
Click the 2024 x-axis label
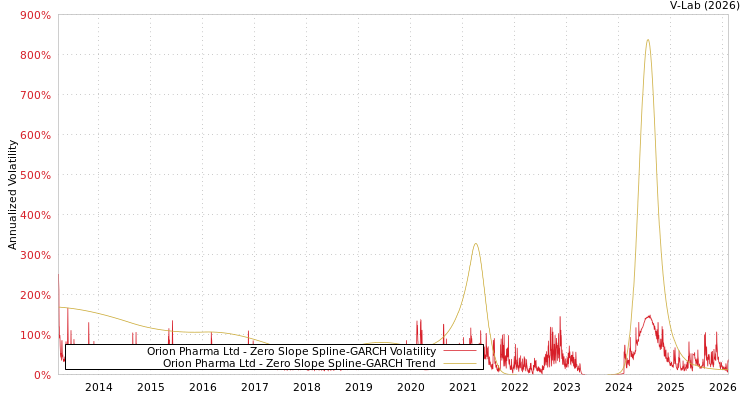tap(619, 387)
